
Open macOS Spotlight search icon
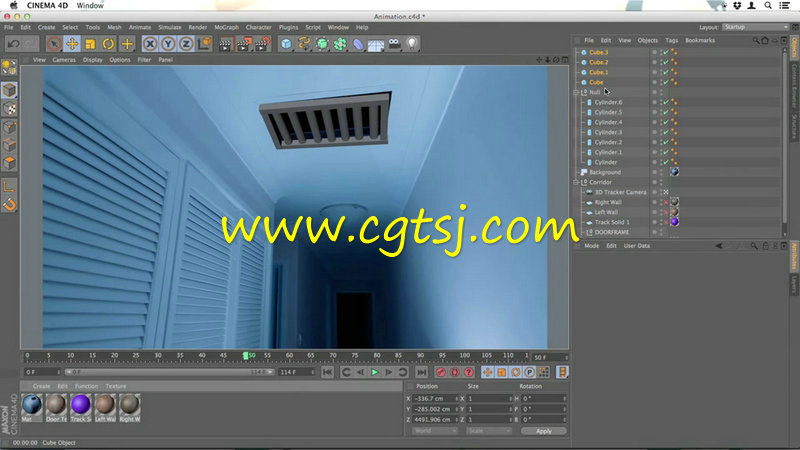[x=767, y=6]
